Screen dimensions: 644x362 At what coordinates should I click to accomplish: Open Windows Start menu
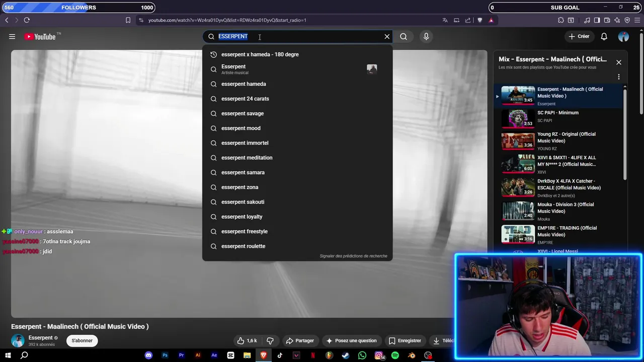tap(8, 355)
